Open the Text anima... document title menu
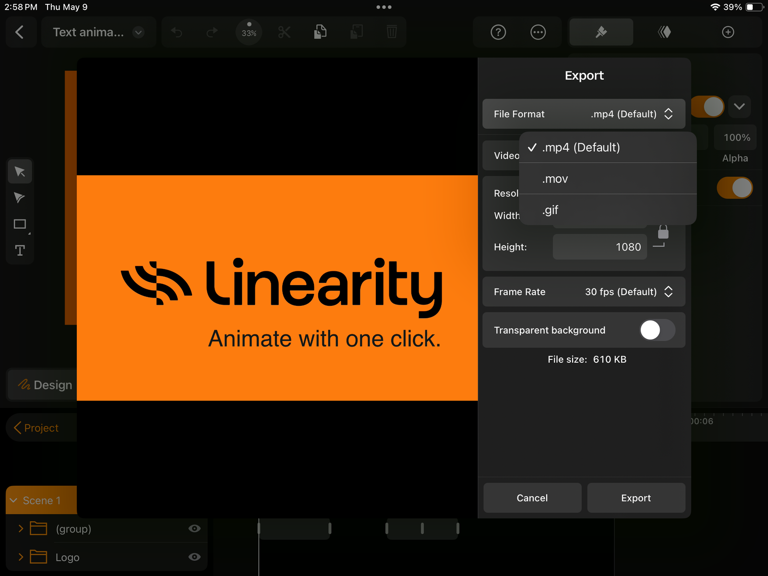 pos(98,32)
